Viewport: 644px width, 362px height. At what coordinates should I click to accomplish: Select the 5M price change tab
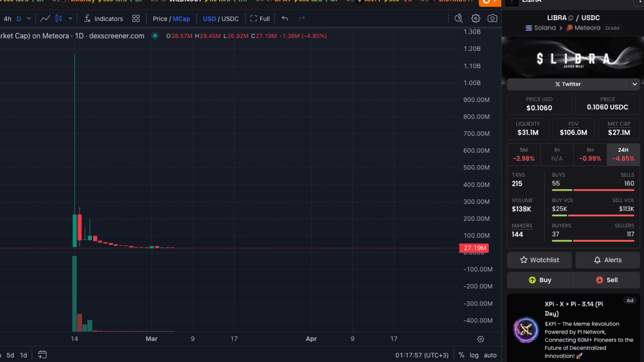click(x=524, y=155)
